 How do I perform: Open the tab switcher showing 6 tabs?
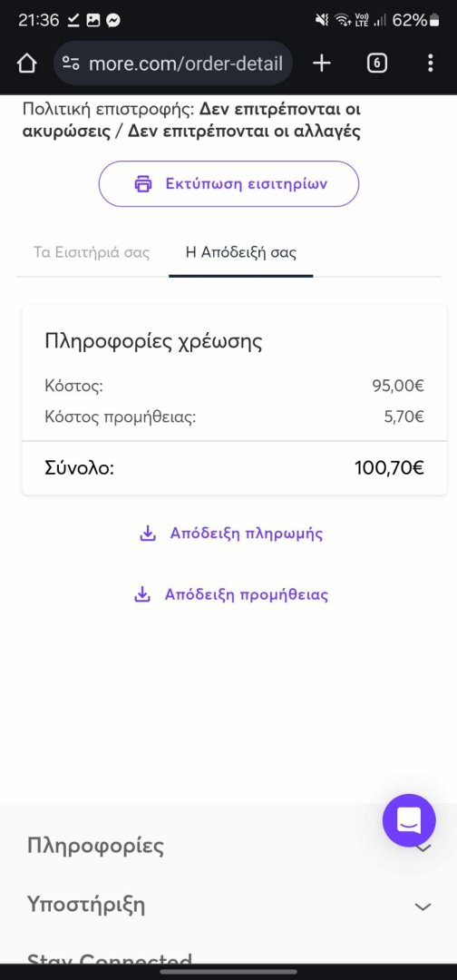click(376, 64)
